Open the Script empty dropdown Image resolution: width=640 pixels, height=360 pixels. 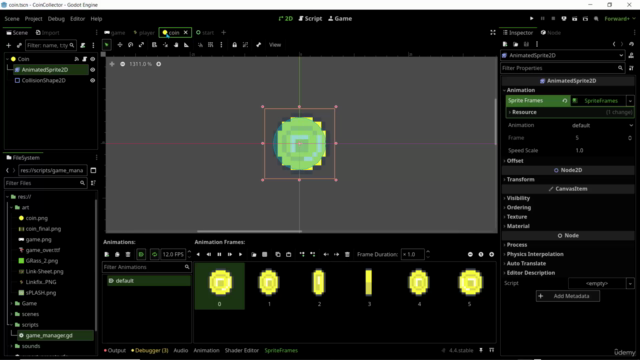(630, 283)
